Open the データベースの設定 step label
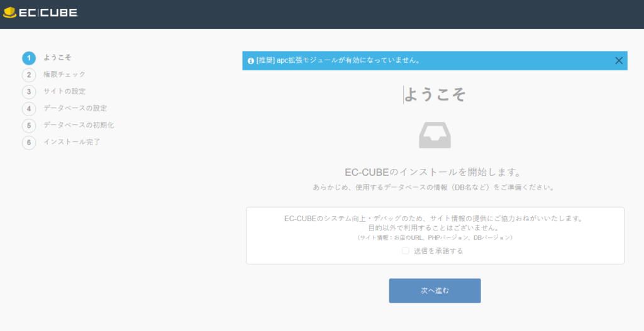 pyautogui.click(x=75, y=108)
